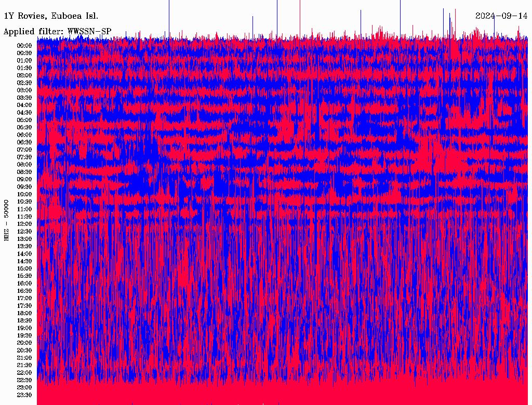Viewport: 532px width, 405px height.
Task: Select the 13:00 time label
Action: click(24, 239)
